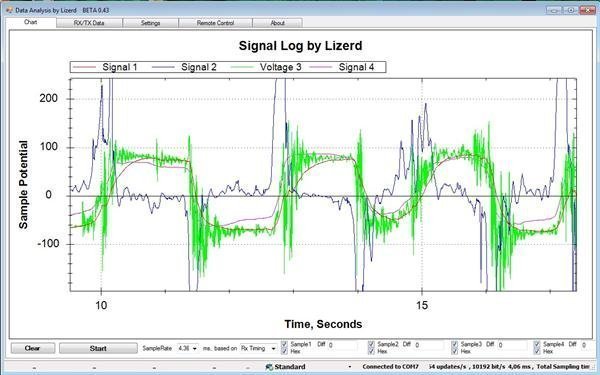Open the RX/TX Data tab
600x375 pixels.
(89, 23)
